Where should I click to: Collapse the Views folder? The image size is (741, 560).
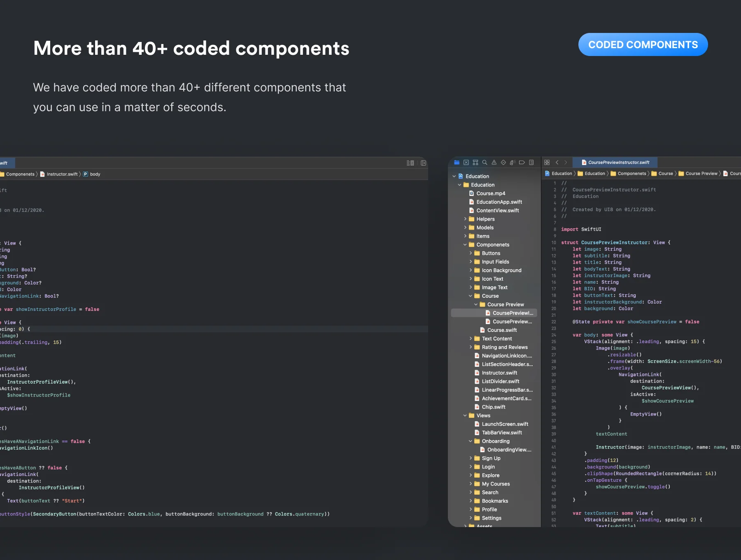coord(465,415)
